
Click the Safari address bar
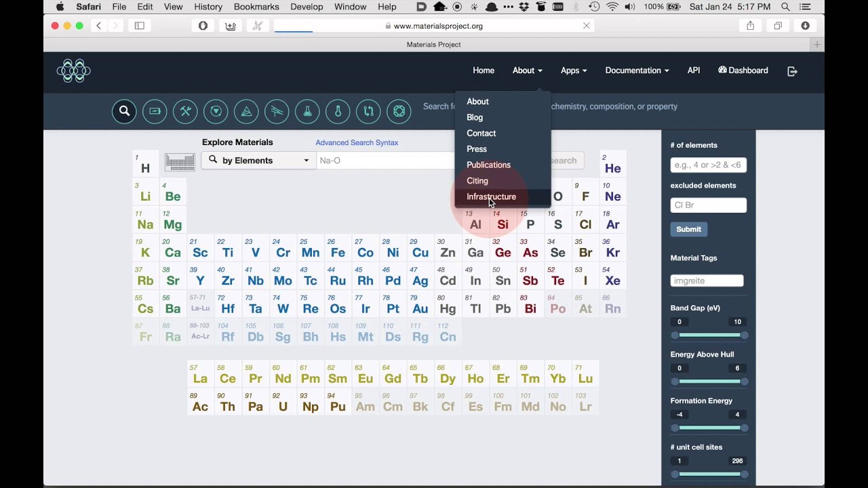pos(434,26)
